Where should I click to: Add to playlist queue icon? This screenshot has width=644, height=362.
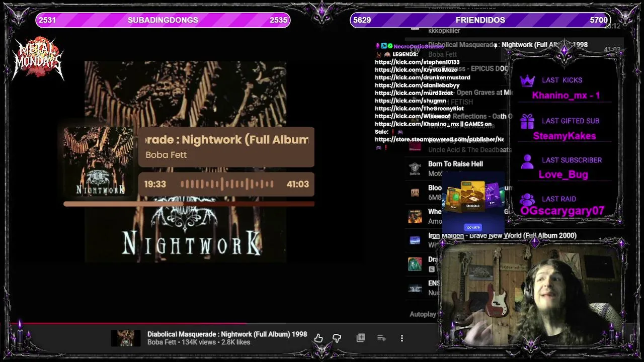click(381, 338)
